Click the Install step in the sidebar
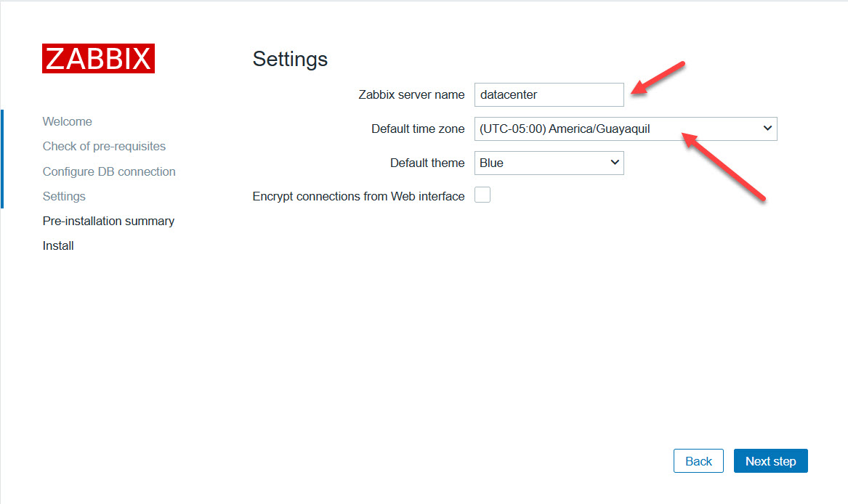 [x=58, y=245]
